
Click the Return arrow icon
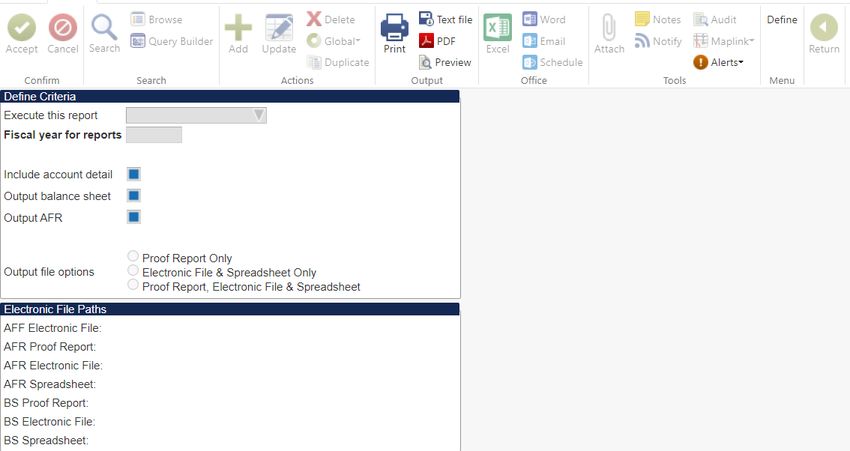[x=824, y=27]
